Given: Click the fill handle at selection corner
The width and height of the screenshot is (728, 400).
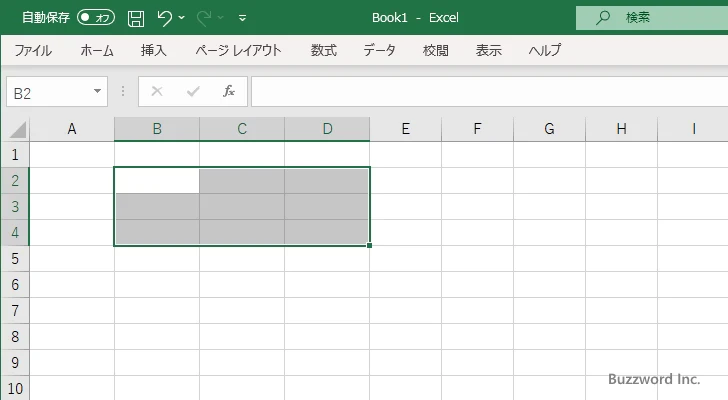Looking at the screenshot, I should [369, 245].
